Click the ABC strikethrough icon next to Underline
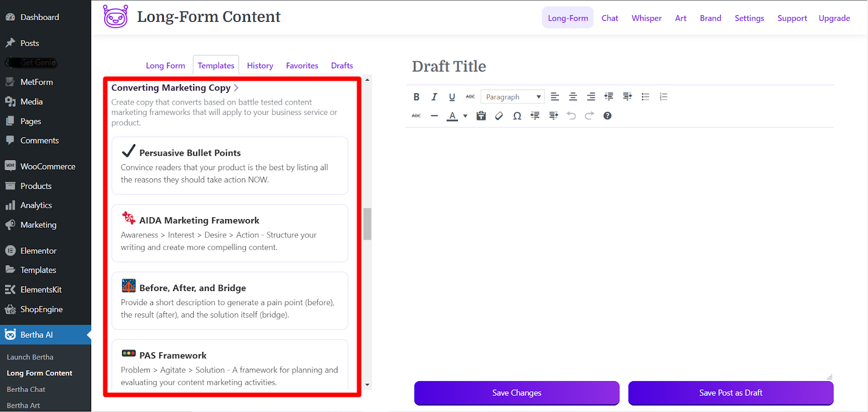The height and width of the screenshot is (412, 868). click(470, 97)
